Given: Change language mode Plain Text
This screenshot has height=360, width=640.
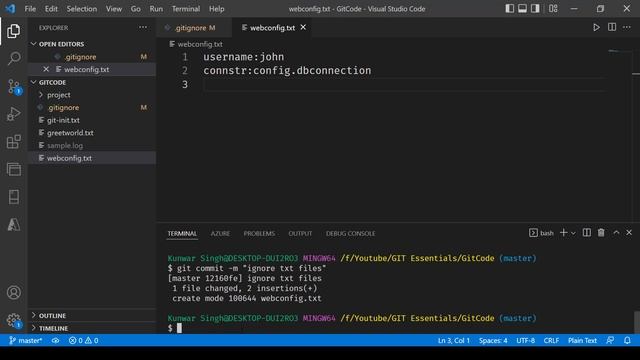Looking at the screenshot, I should tap(582, 340).
